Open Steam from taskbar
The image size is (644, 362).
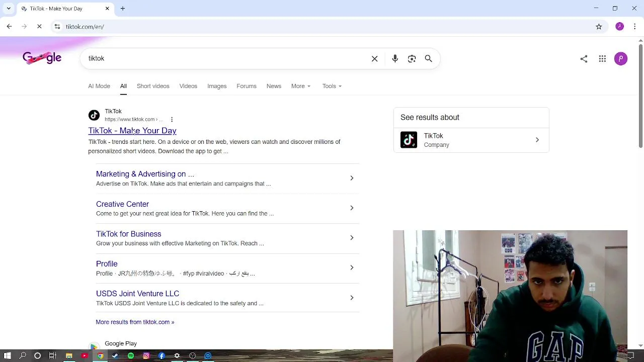click(x=115, y=355)
